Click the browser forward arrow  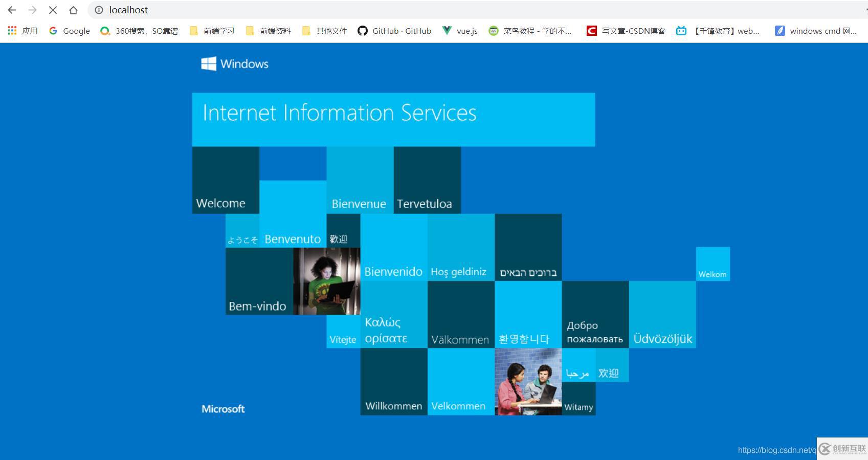click(x=32, y=10)
